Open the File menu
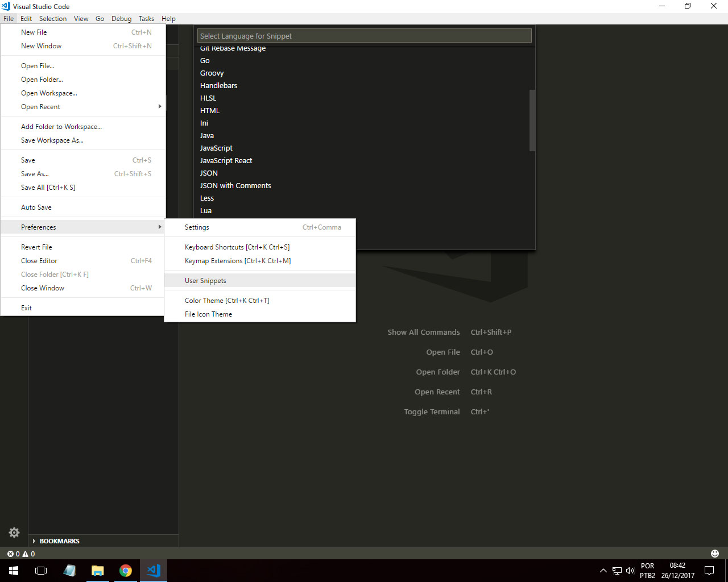The image size is (728, 582). tap(9, 18)
